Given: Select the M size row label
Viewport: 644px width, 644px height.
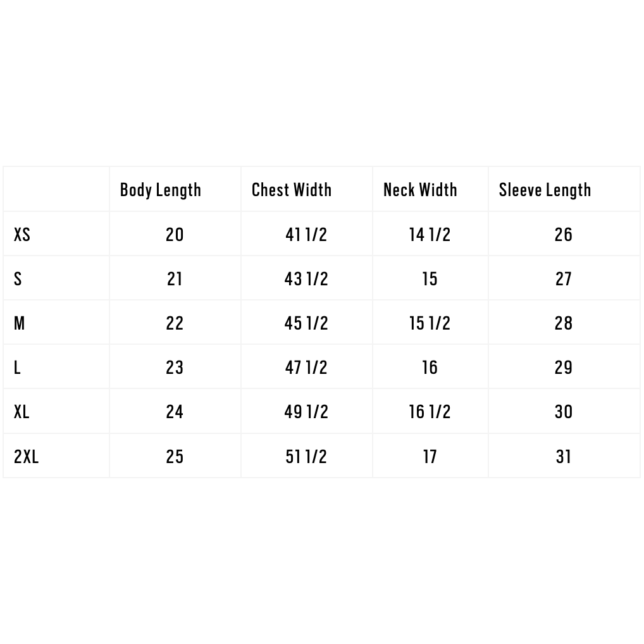Looking at the screenshot, I should (20, 323).
